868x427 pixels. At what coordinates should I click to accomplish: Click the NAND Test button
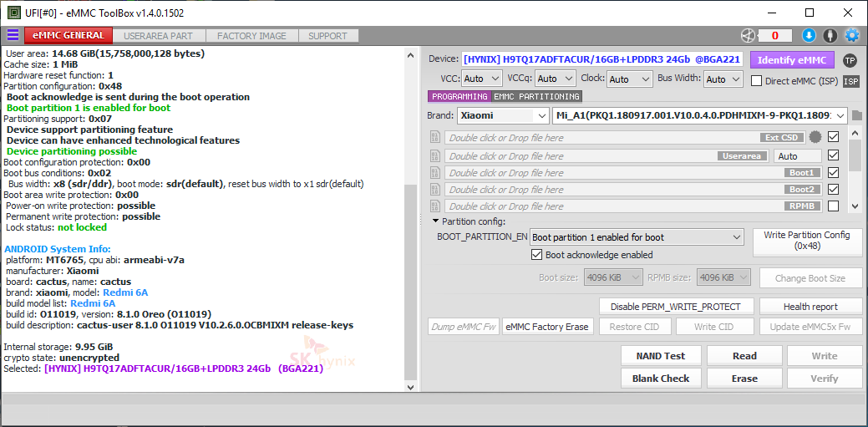[661, 356]
